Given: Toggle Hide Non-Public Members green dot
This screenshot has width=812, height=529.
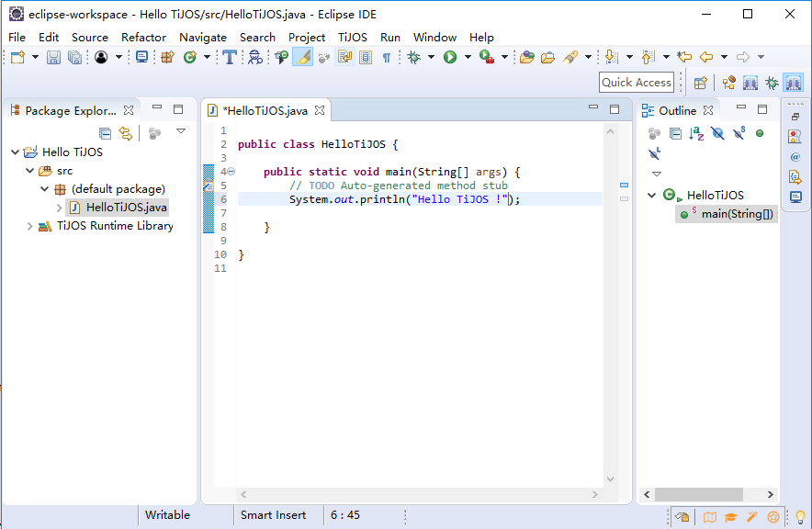Looking at the screenshot, I should 760,133.
